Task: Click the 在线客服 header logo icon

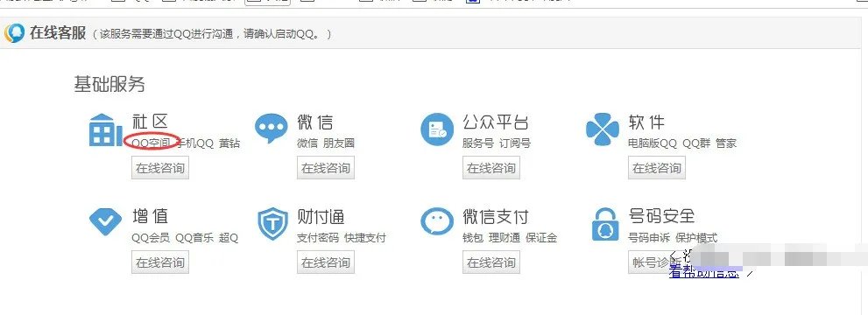Action: pos(14,33)
